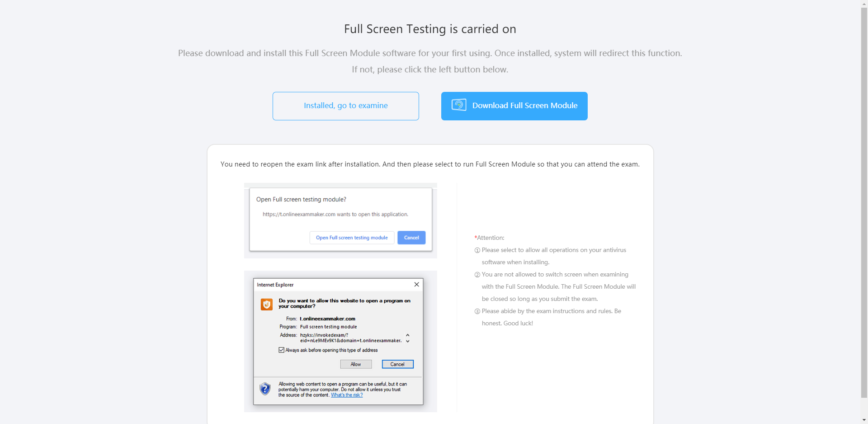Click Installed, go to examine button
The image size is (868, 424).
click(345, 106)
